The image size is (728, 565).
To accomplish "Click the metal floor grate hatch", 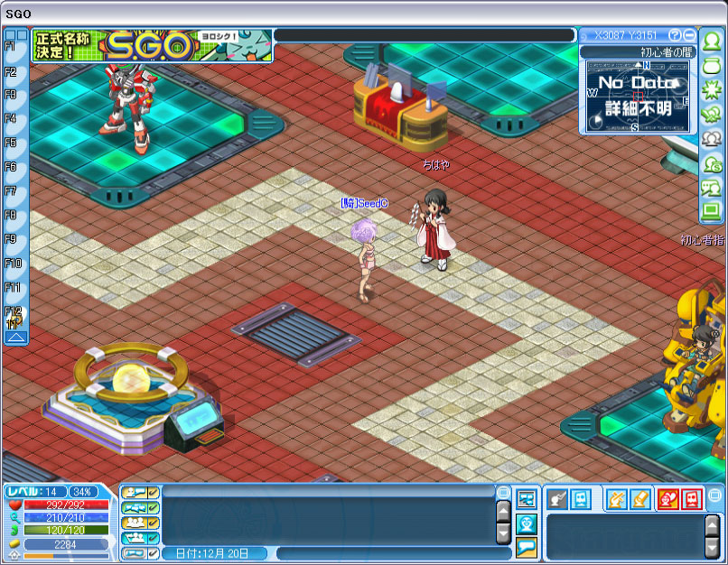I will (x=296, y=334).
